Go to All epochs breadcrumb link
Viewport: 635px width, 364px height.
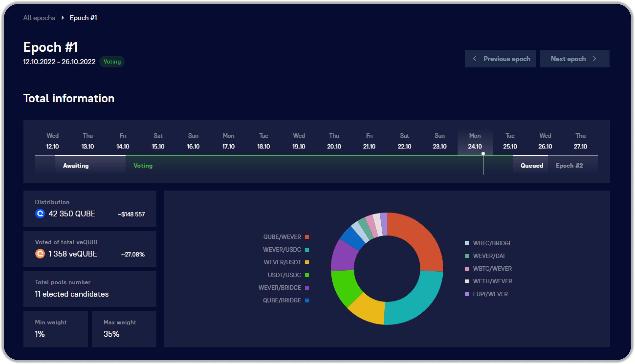[x=39, y=18]
